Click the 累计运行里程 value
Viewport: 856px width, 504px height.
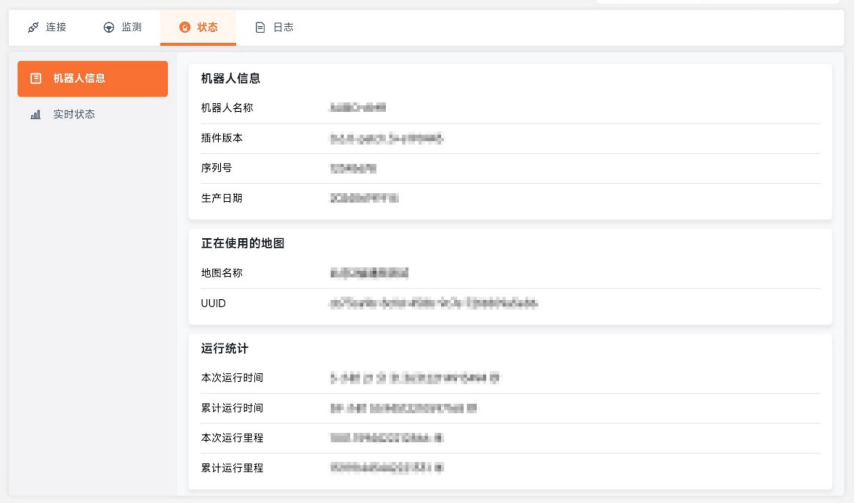pyautogui.click(x=387, y=468)
